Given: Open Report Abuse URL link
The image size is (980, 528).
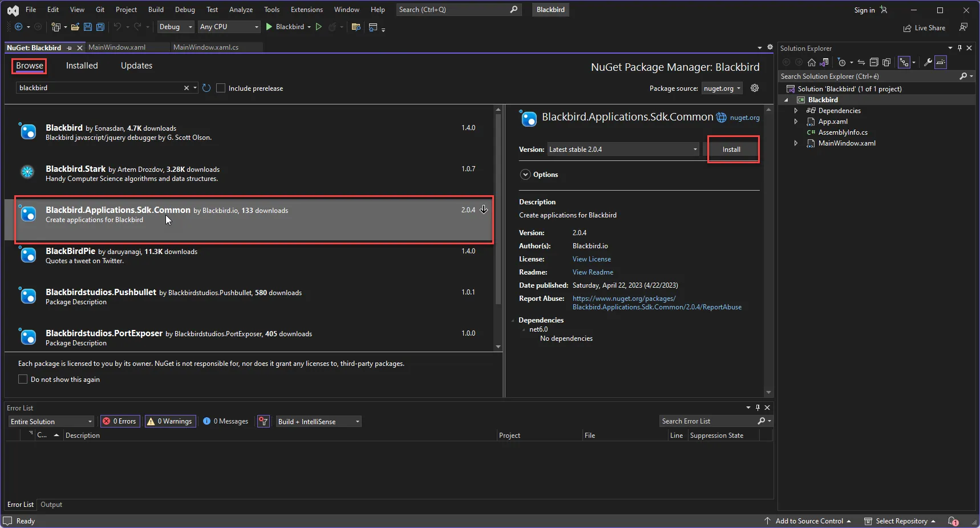Looking at the screenshot, I should click(657, 303).
